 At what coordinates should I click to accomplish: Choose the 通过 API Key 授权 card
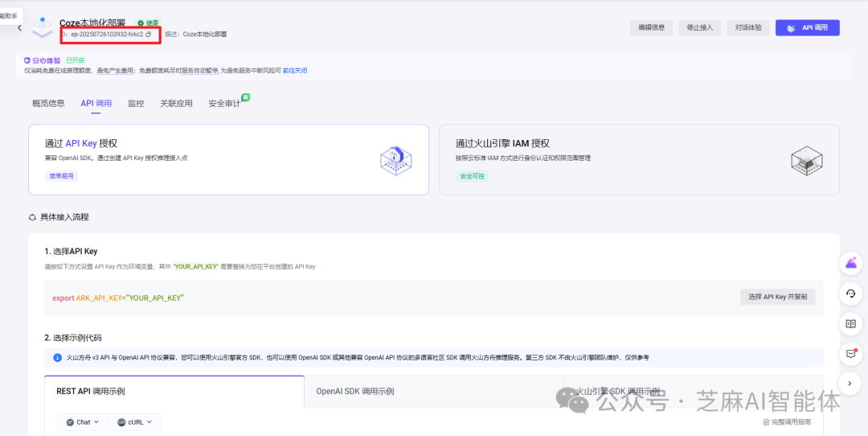(x=228, y=159)
